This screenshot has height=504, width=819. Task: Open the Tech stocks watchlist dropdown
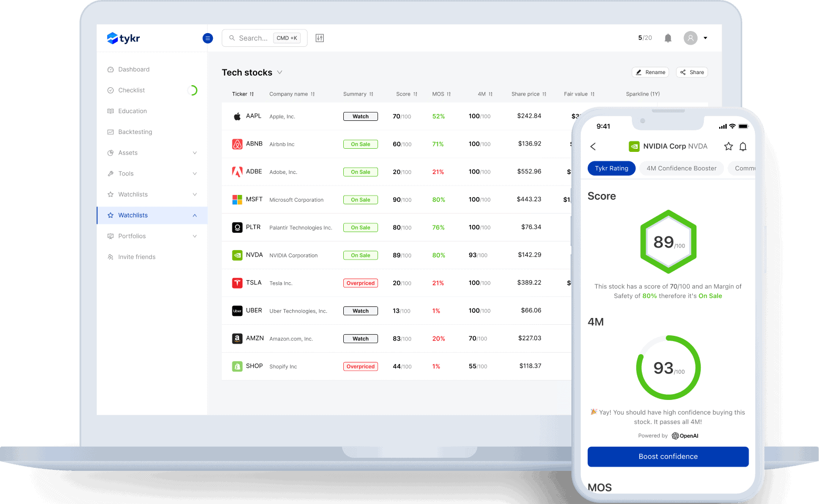pos(280,73)
